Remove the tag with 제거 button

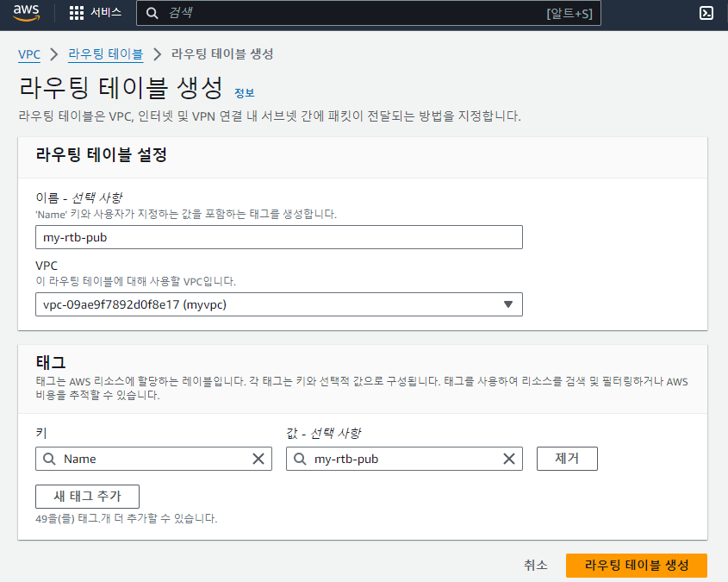567,459
